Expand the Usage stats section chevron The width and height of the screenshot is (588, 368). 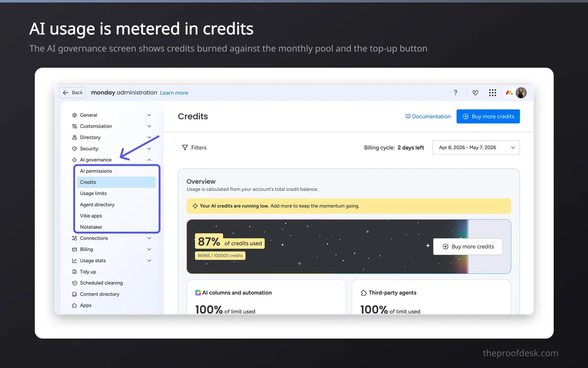tap(149, 261)
